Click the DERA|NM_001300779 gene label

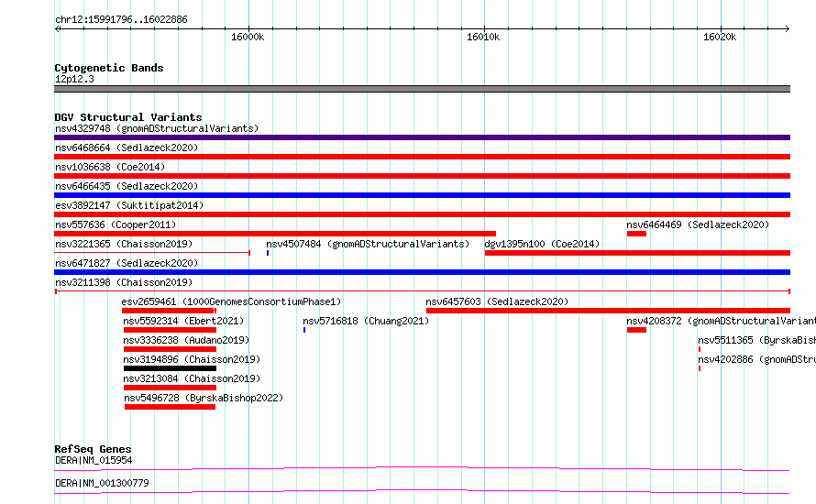(x=102, y=483)
